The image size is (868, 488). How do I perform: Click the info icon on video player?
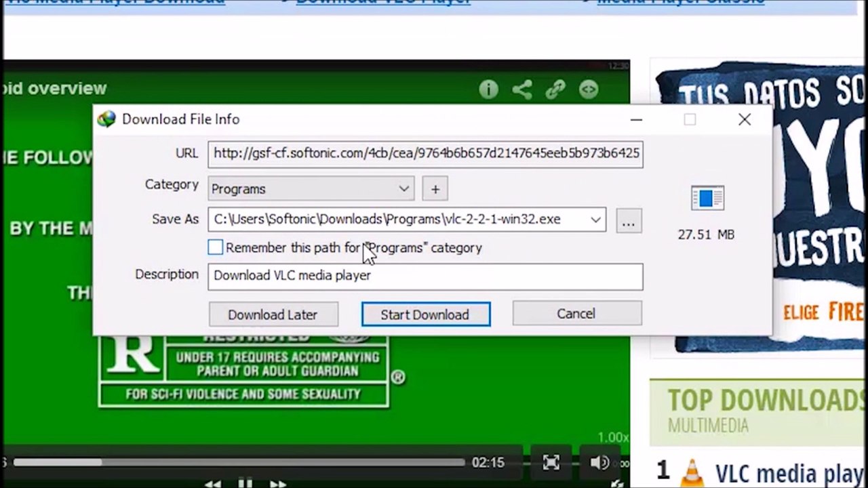[x=488, y=89]
